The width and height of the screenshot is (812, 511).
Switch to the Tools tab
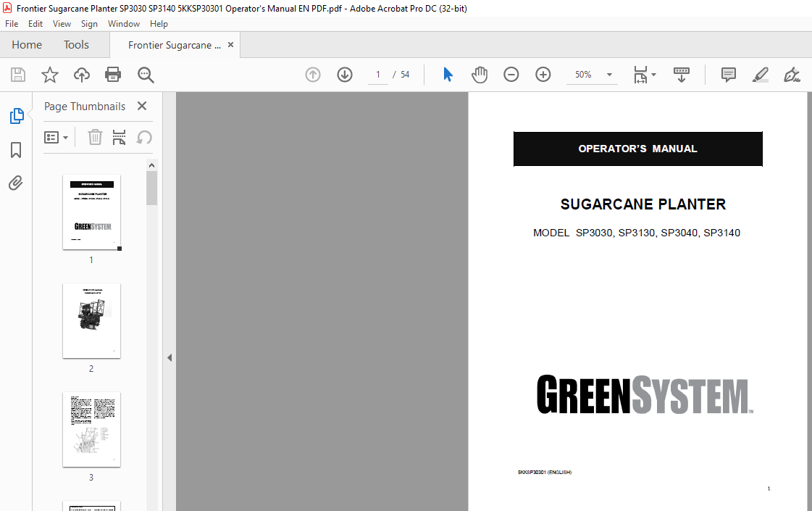point(76,45)
